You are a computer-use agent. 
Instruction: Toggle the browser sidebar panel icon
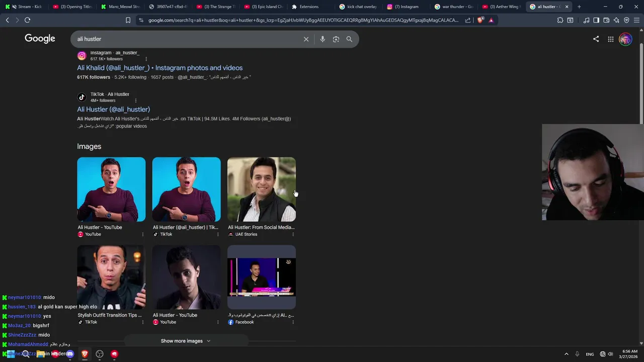[x=596, y=20]
